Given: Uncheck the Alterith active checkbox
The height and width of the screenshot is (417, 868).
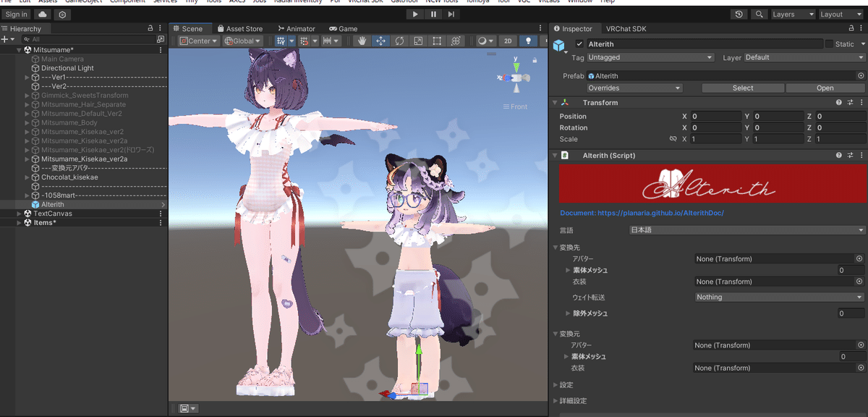Looking at the screenshot, I should pyautogui.click(x=580, y=44).
